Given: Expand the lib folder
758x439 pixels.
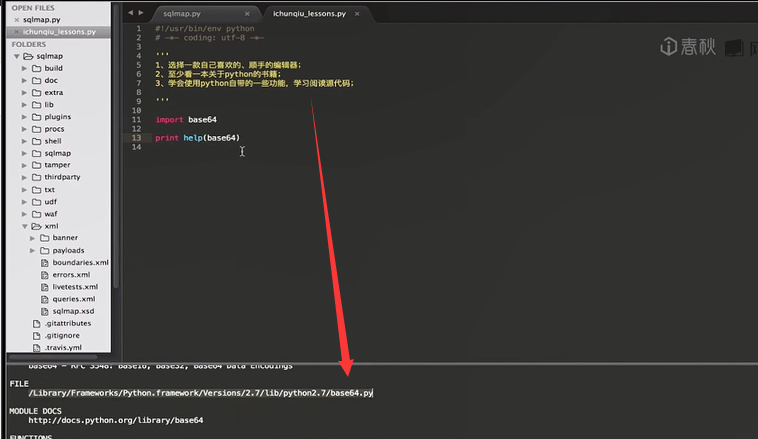Looking at the screenshot, I should [x=24, y=104].
